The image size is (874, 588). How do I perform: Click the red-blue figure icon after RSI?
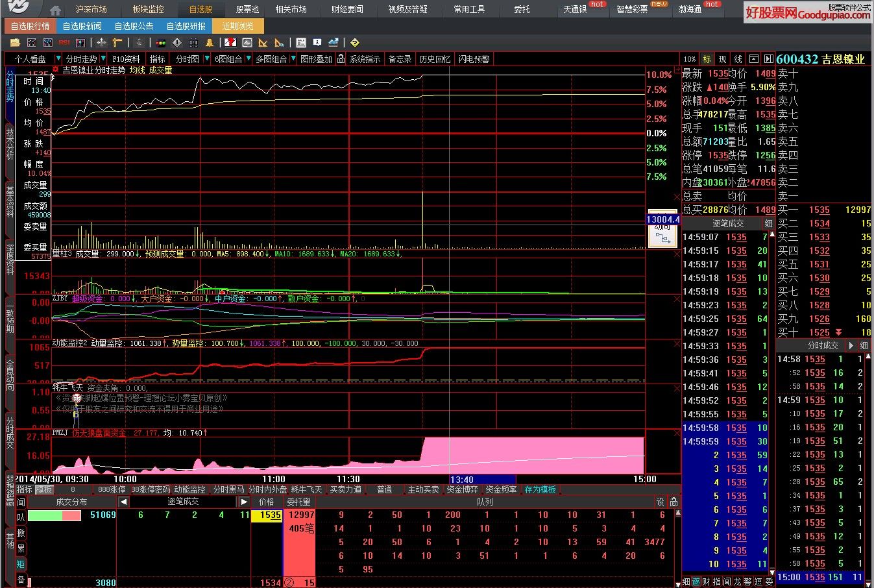pyautogui.click(x=80, y=42)
